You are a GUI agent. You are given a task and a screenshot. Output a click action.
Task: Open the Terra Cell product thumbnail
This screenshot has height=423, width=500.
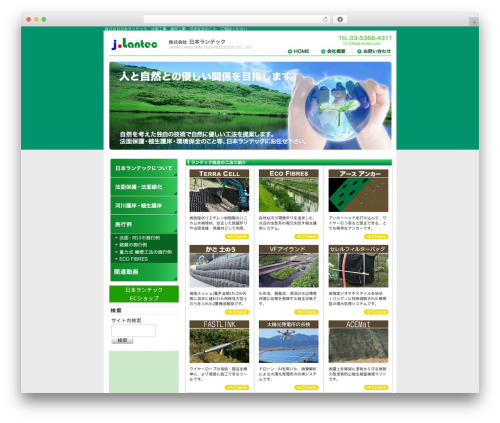[x=219, y=191]
